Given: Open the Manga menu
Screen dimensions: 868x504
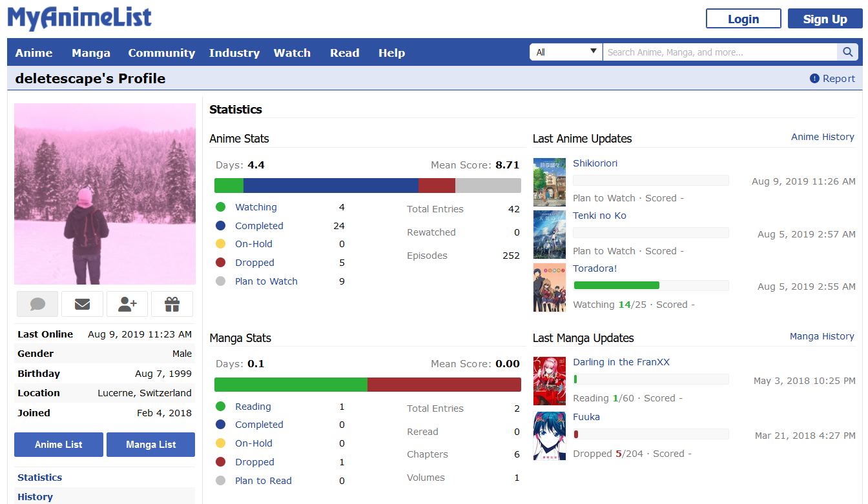Looking at the screenshot, I should pos(91,53).
